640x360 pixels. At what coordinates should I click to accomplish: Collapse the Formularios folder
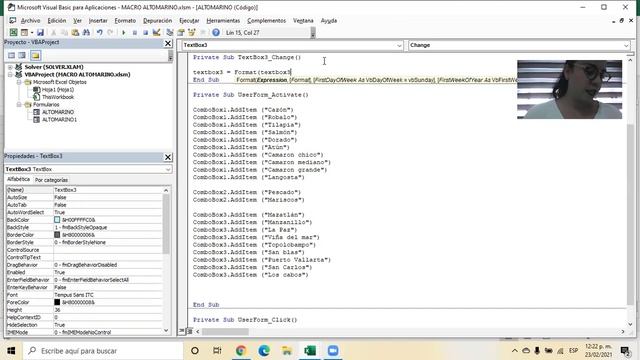[19, 104]
